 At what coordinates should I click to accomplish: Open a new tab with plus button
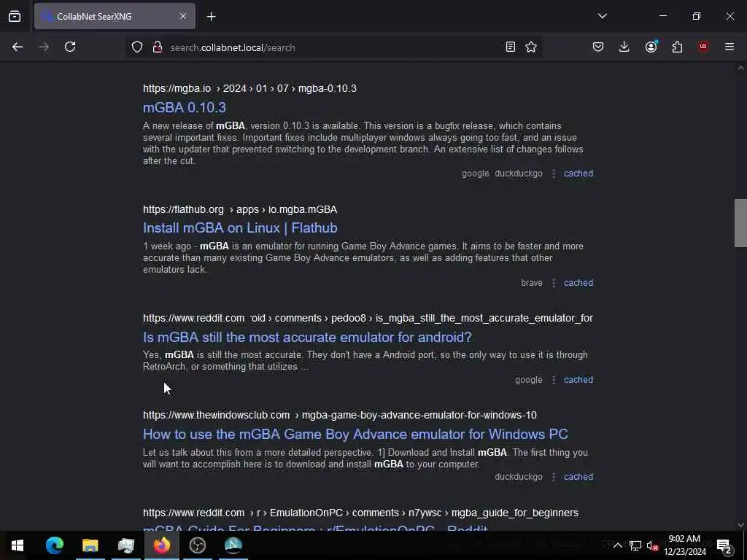(211, 17)
